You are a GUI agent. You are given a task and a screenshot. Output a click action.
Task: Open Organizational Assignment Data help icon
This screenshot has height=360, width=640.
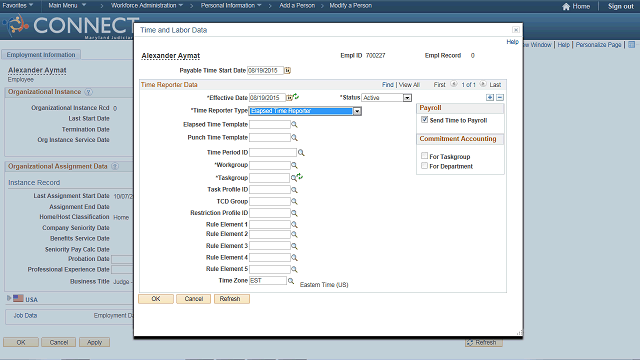pyautogui.click(x=115, y=167)
